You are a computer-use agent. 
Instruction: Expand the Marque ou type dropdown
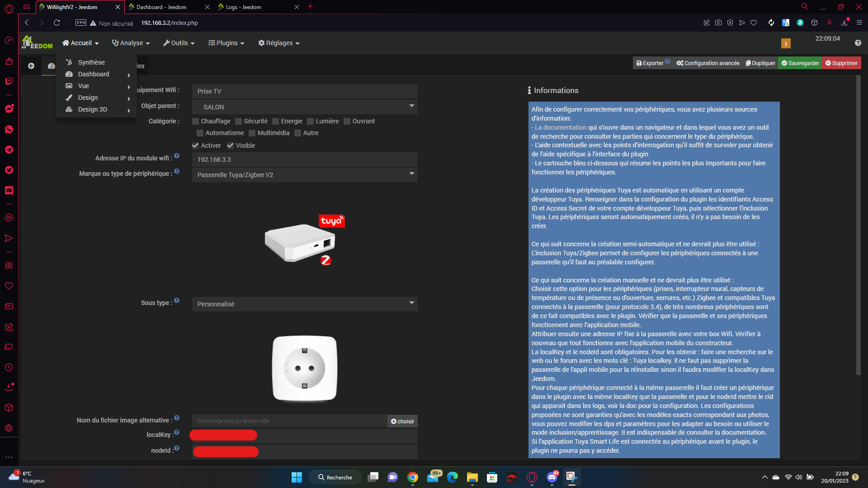click(304, 175)
